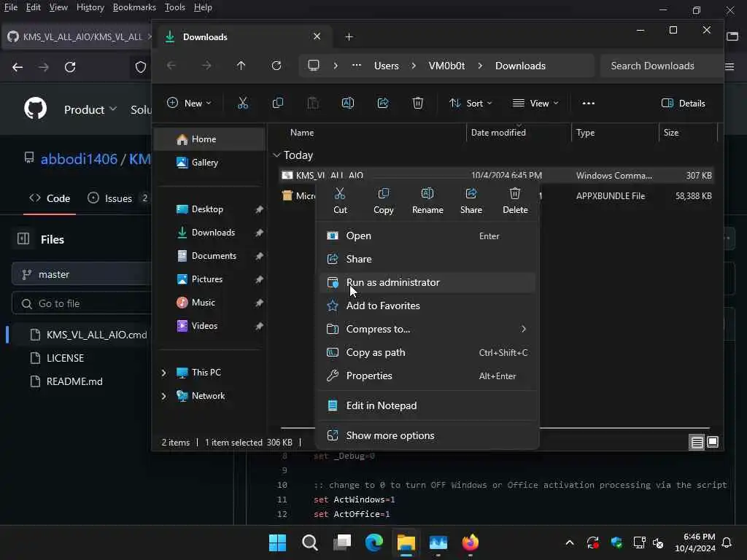Image resolution: width=747 pixels, height=560 pixels.
Task: Click Firefox icon in taskbar
Action: coord(471,542)
